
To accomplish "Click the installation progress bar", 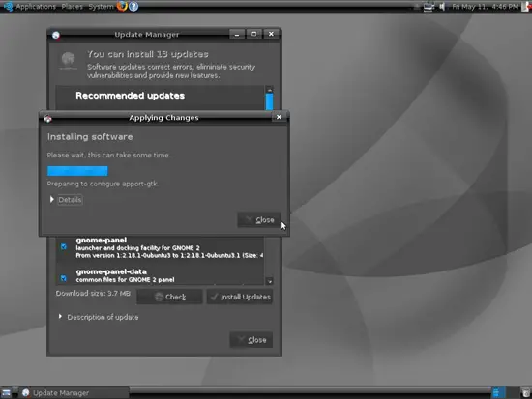I will point(77,171).
